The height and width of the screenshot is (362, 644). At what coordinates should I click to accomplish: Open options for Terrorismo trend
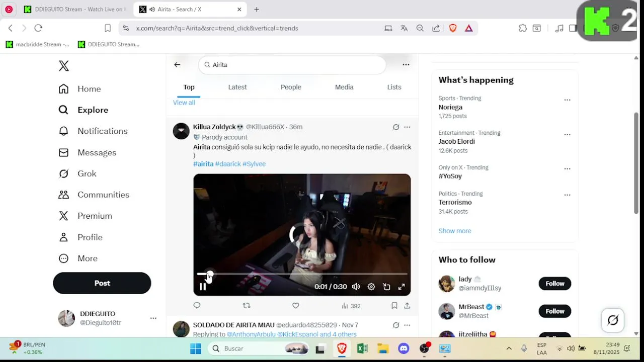[567, 195]
